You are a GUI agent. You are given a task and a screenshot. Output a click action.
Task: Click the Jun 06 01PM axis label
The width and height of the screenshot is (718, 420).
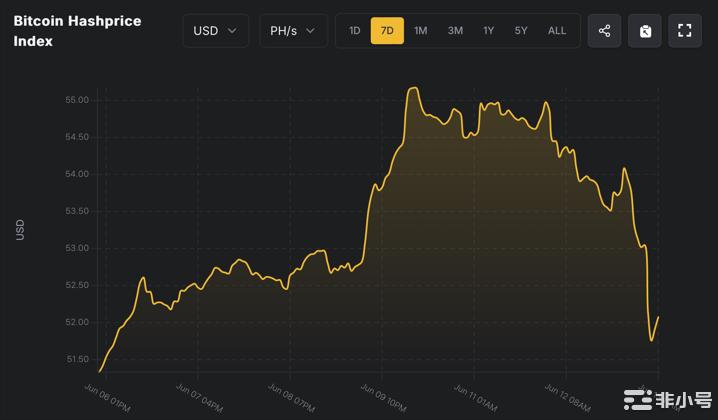[108, 398]
